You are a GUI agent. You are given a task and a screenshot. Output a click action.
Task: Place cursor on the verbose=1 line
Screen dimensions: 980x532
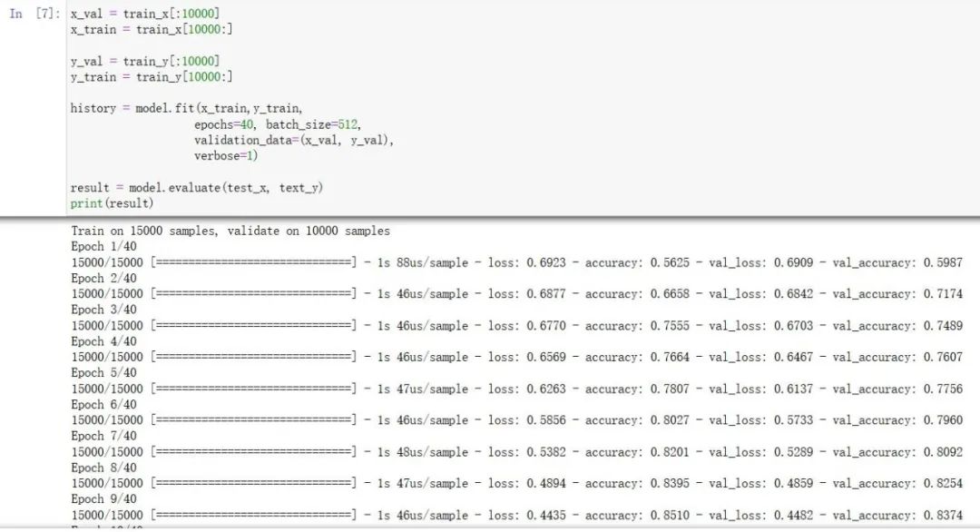tap(226, 155)
